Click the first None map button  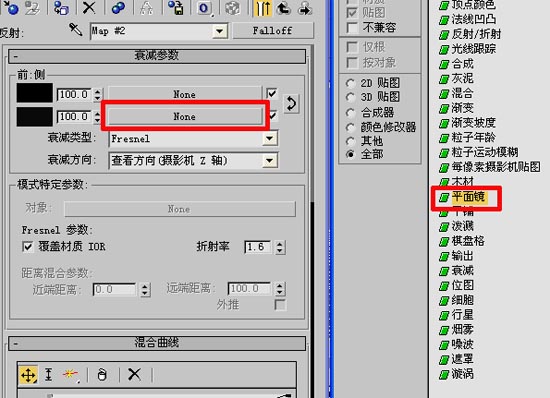[x=185, y=94]
